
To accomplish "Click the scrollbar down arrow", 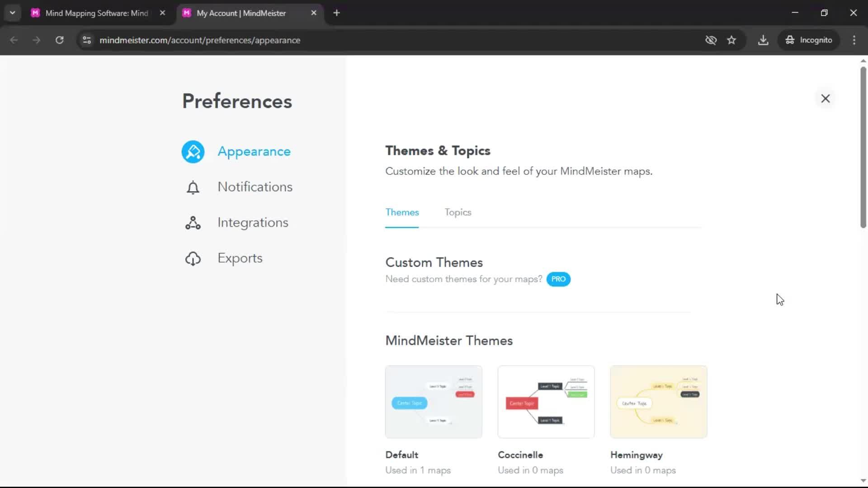I will [863, 481].
